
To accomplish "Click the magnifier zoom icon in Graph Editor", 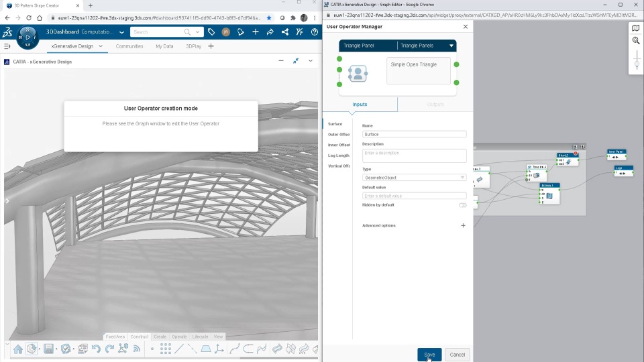I will pos(636,40).
